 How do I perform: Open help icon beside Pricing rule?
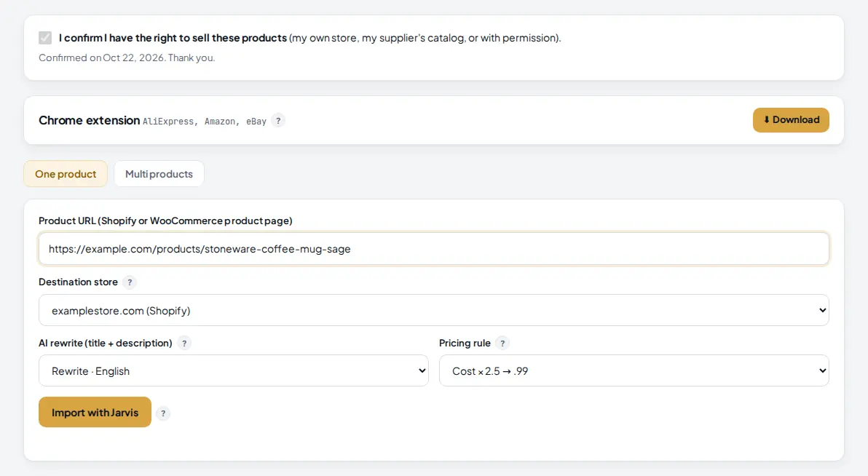tap(502, 343)
